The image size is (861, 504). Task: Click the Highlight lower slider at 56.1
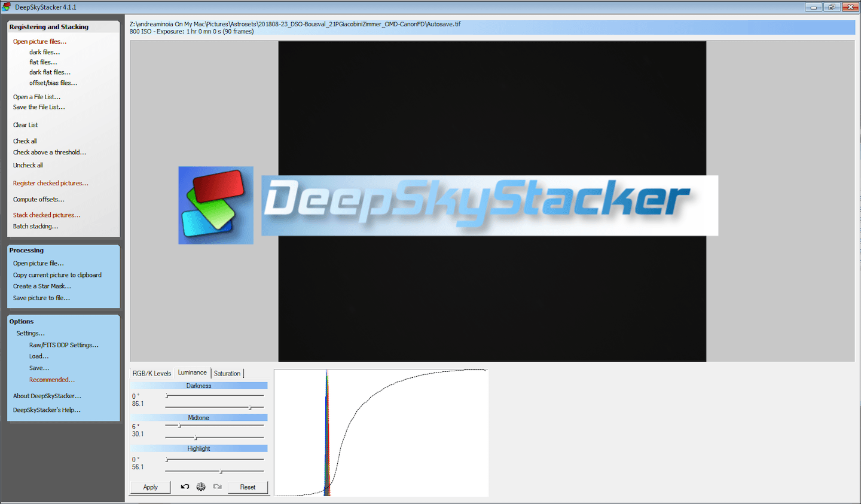[x=221, y=471]
